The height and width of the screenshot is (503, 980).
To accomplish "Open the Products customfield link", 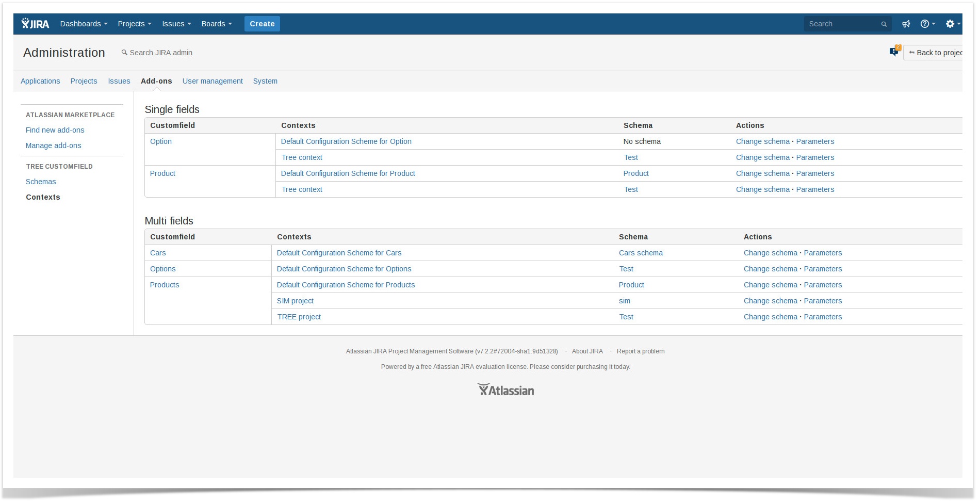I will coord(165,285).
